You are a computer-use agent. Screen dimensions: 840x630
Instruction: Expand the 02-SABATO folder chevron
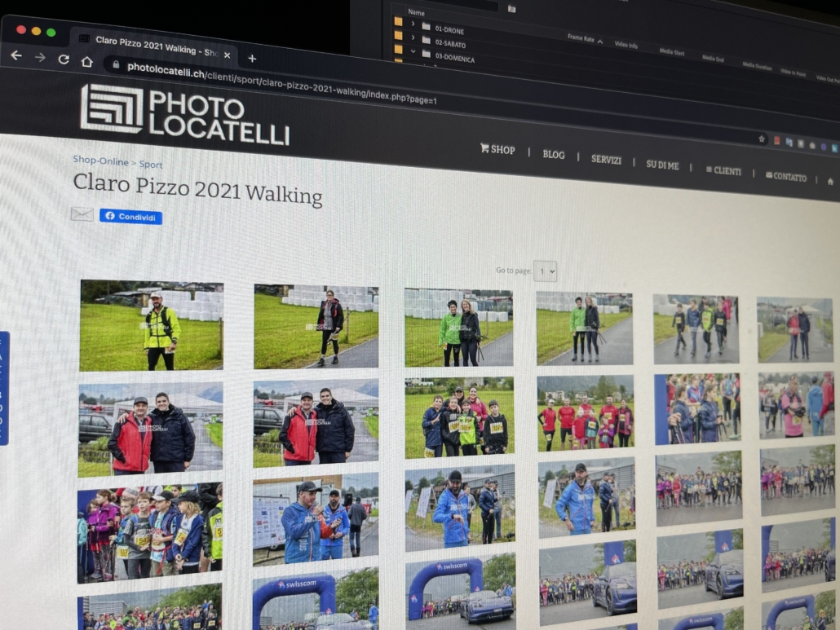413,37
